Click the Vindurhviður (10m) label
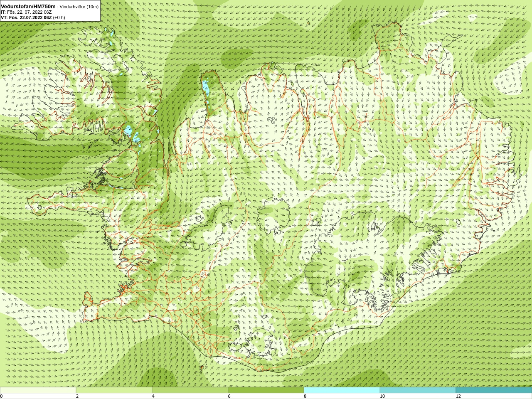 (x=79, y=7)
